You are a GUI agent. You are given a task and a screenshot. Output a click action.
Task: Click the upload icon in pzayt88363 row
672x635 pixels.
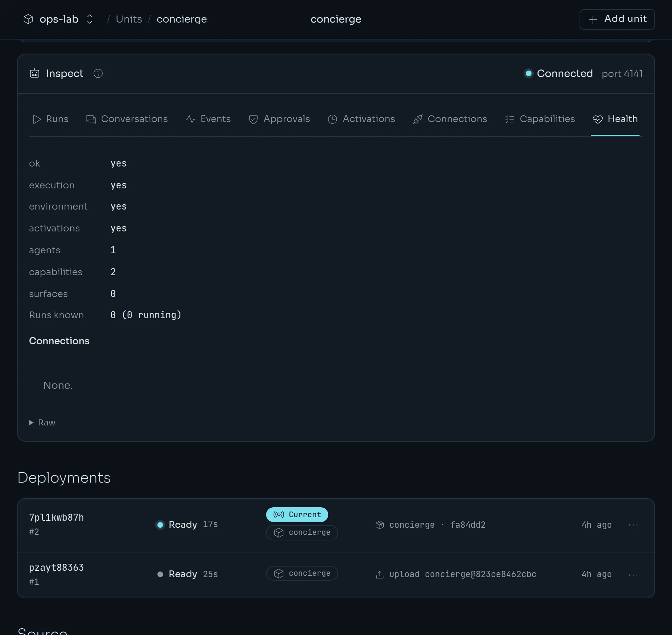(x=380, y=575)
